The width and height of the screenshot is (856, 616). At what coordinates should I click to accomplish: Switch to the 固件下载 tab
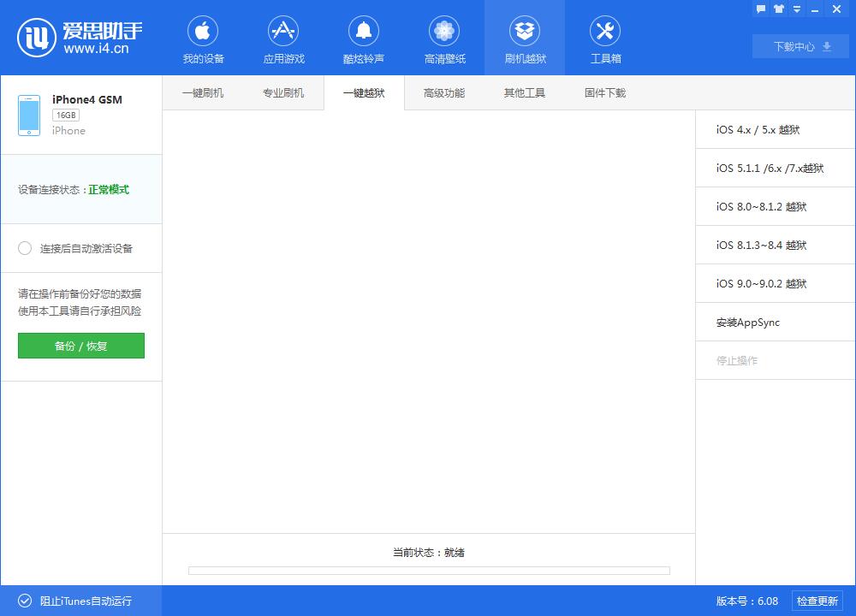(x=605, y=92)
